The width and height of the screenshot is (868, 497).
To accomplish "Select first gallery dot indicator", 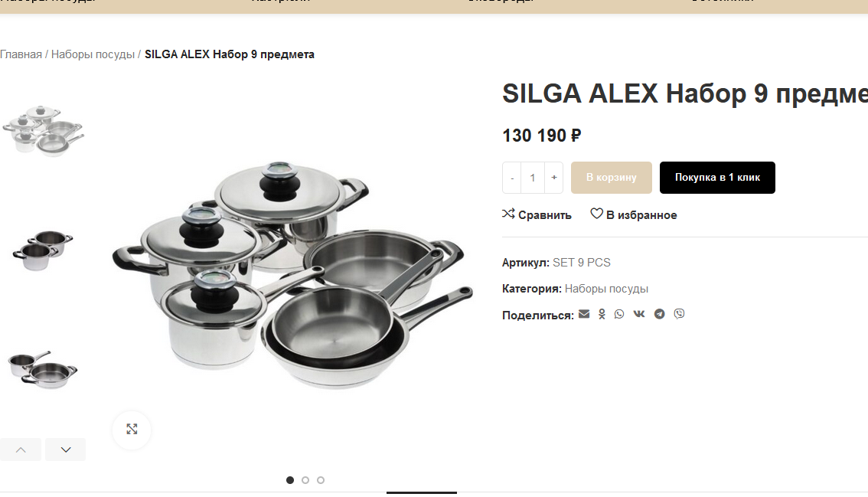I will [290, 480].
